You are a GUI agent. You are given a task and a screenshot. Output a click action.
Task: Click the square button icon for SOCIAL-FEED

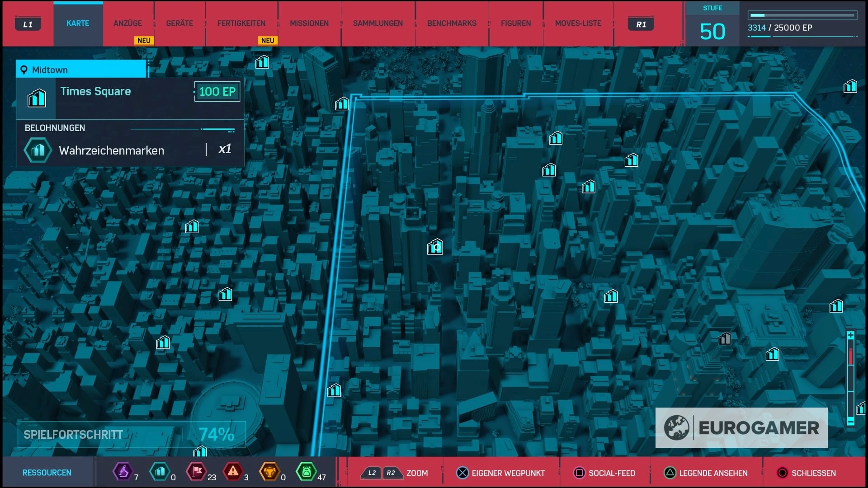tap(579, 473)
